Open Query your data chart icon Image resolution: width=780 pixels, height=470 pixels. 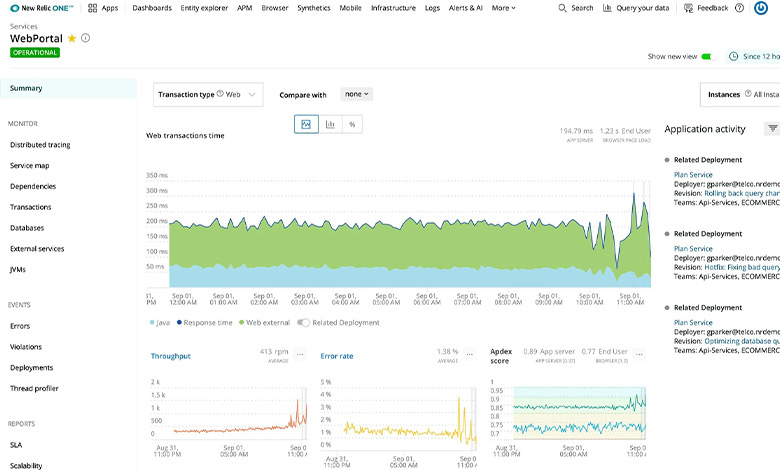607,8
